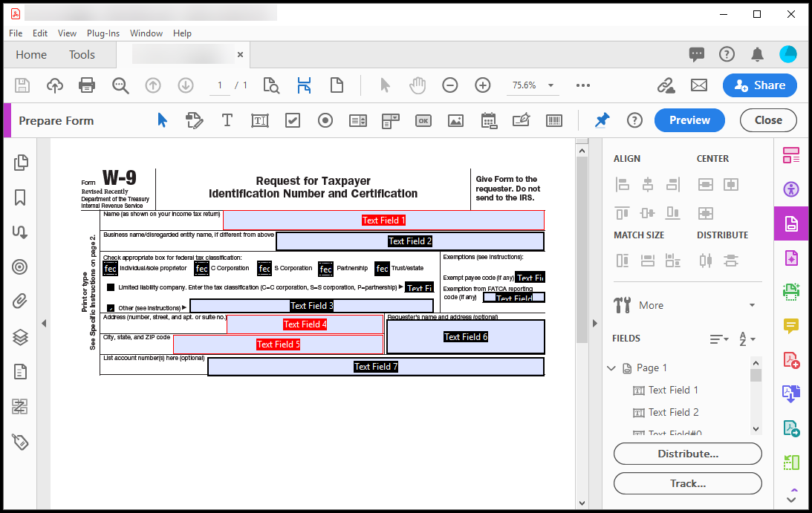Select the Hand pan tool

click(418, 85)
